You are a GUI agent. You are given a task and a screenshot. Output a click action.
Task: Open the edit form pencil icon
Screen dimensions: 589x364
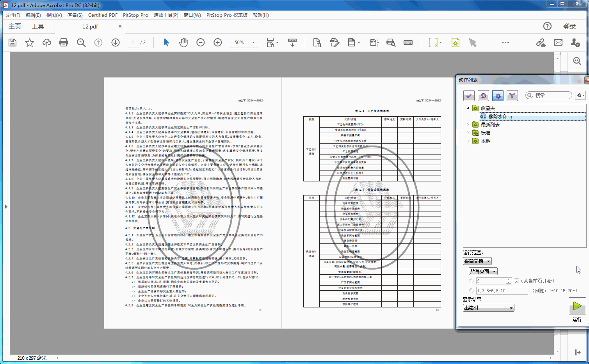coord(335,43)
